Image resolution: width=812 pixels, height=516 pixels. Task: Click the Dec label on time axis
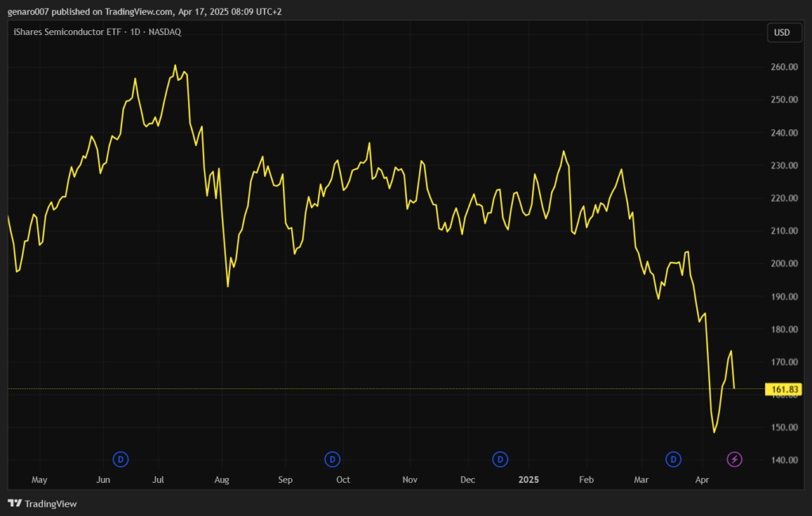point(468,480)
